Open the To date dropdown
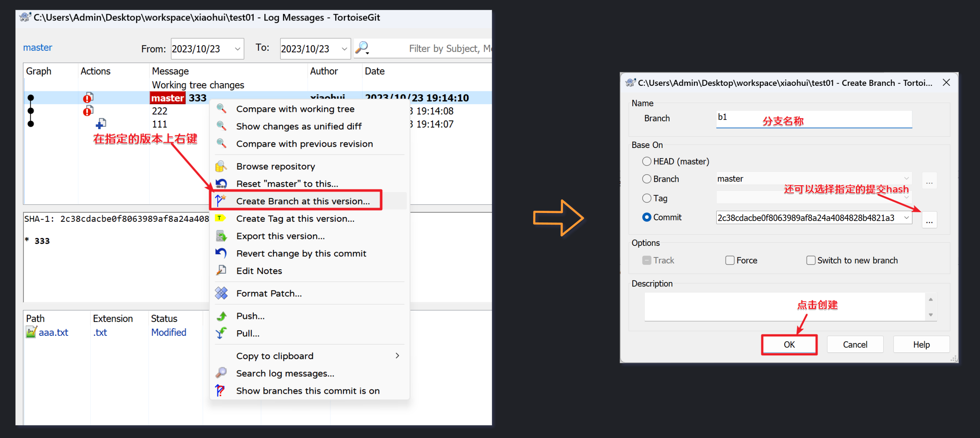This screenshot has width=980, height=438. pos(344,49)
